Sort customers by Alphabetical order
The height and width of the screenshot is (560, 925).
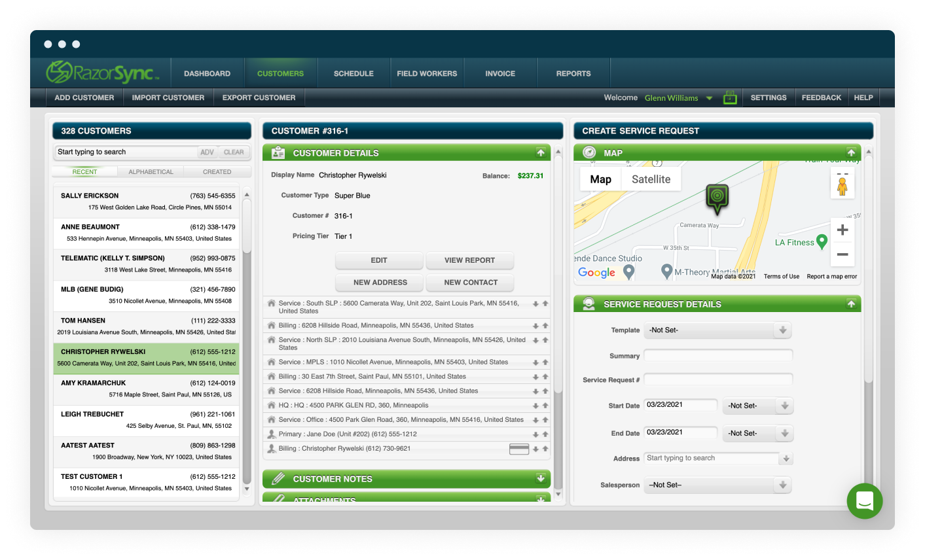click(x=151, y=171)
